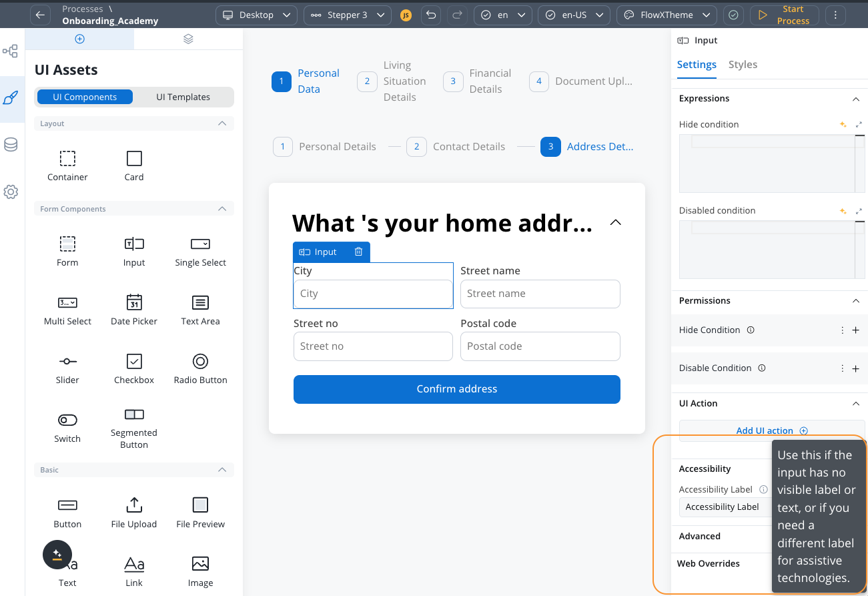Pick the Link component
Image resolution: width=868 pixels, height=596 pixels.
pyautogui.click(x=134, y=571)
